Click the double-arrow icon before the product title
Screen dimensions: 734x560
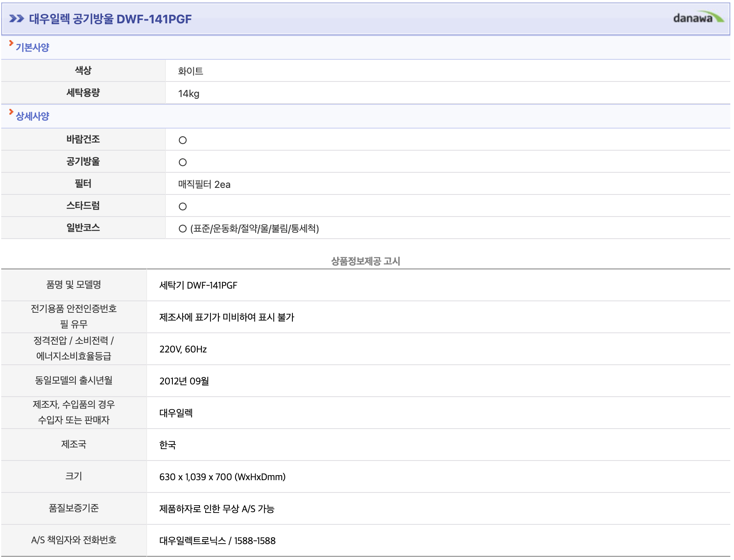point(17,18)
